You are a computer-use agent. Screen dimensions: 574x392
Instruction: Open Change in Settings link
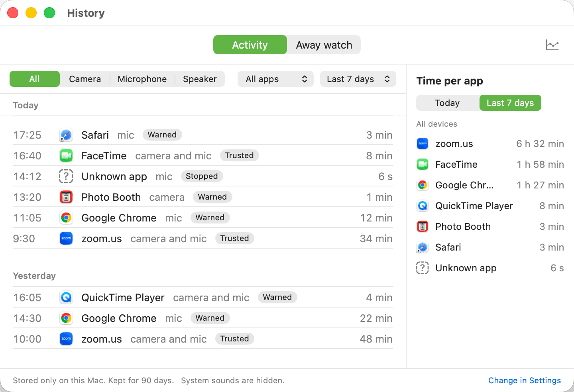coord(525,380)
